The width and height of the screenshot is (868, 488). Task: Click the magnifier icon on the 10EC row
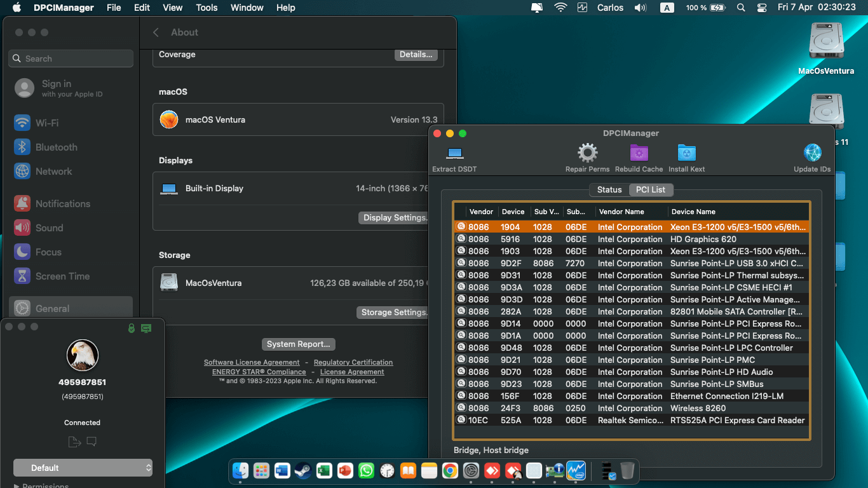(461, 420)
